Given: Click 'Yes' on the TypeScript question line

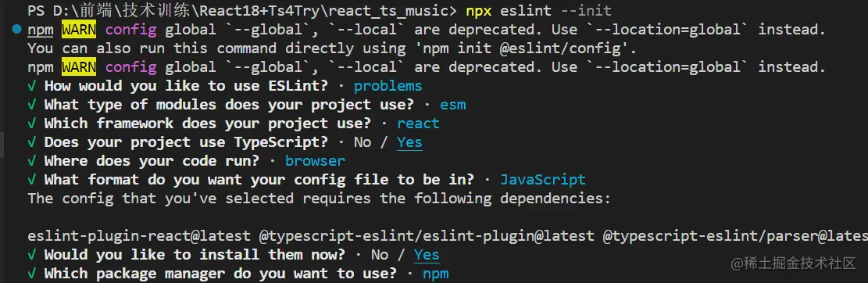Looking at the screenshot, I should tap(409, 142).
